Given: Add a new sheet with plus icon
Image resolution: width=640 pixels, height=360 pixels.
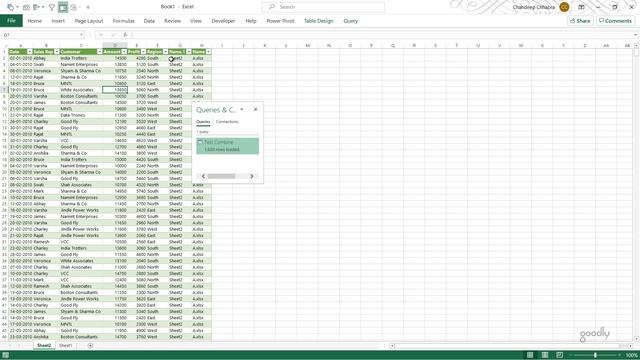Looking at the screenshot, I should tap(90, 345).
